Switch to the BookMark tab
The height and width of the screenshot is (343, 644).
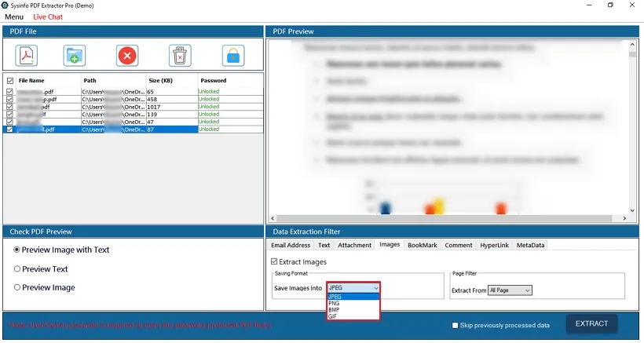[423, 246]
